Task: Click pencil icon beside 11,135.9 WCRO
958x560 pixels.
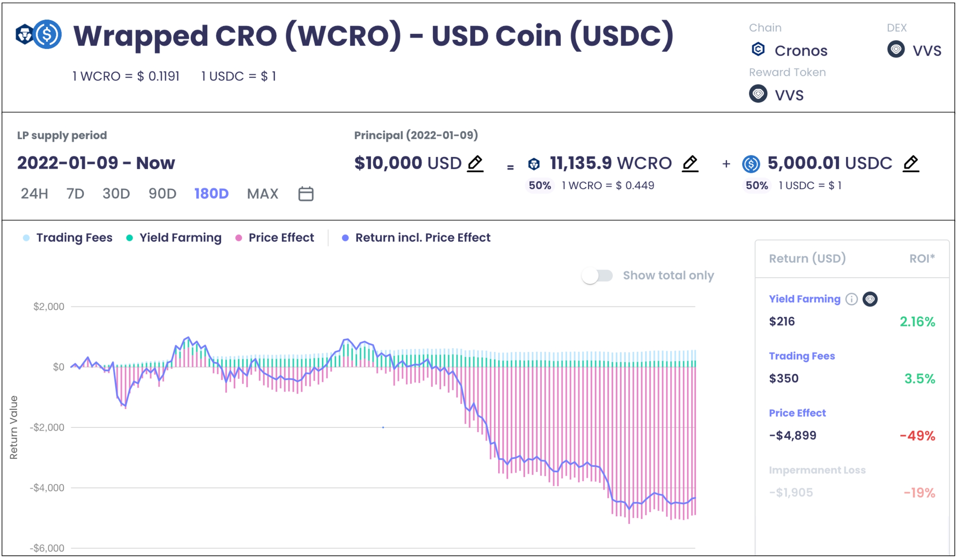Action: pyautogui.click(x=690, y=163)
